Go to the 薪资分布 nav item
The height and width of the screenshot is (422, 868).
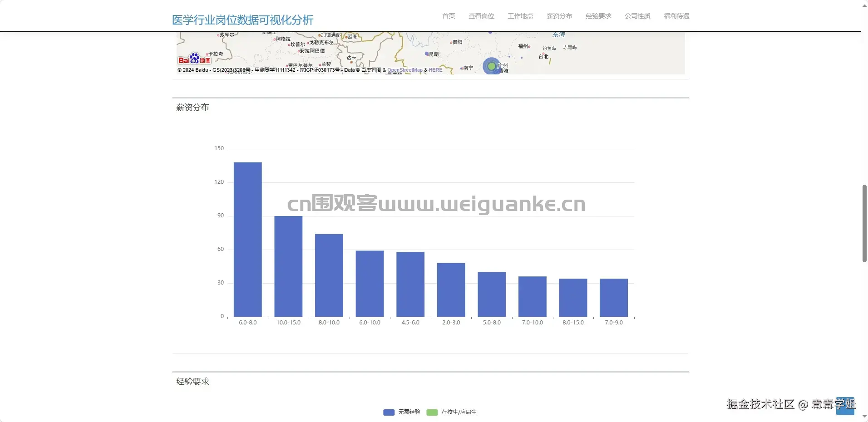coord(559,16)
